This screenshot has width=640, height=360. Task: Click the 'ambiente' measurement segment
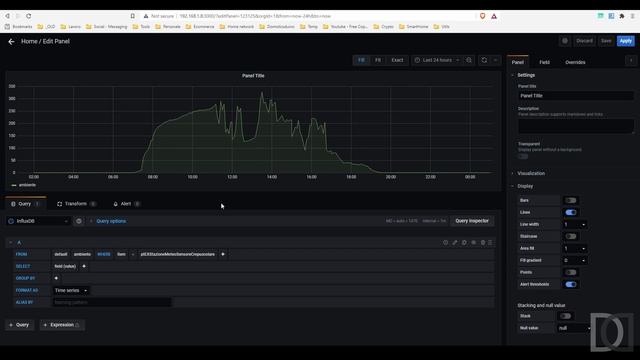pyautogui.click(x=82, y=254)
